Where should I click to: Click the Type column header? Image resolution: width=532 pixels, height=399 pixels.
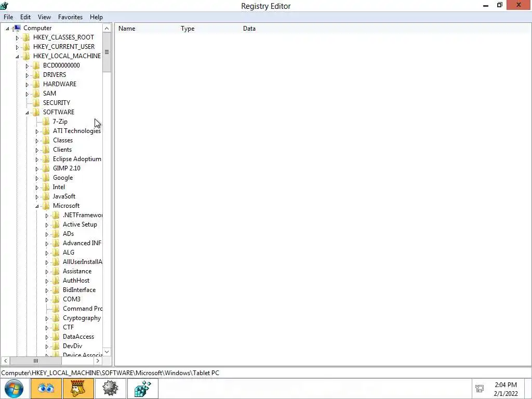[x=188, y=29]
